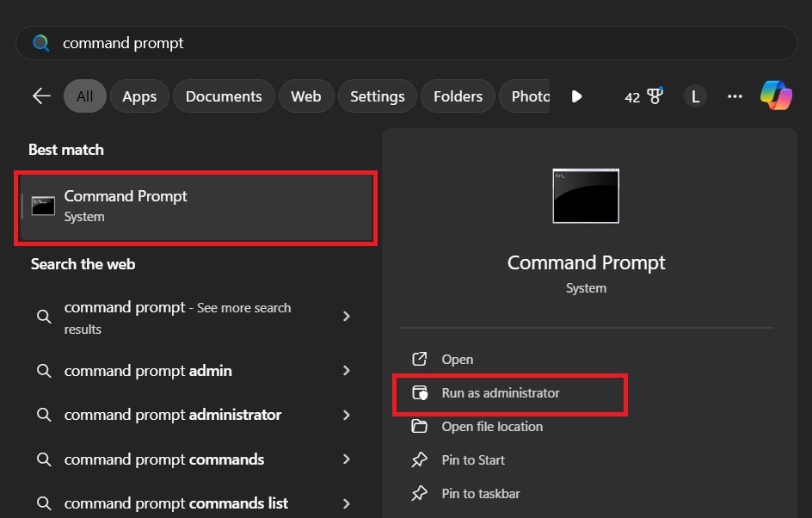Image resolution: width=812 pixels, height=518 pixels.
Task: Click the Pin to taskbar pushpin icon
Action: [x=419, y=493]
